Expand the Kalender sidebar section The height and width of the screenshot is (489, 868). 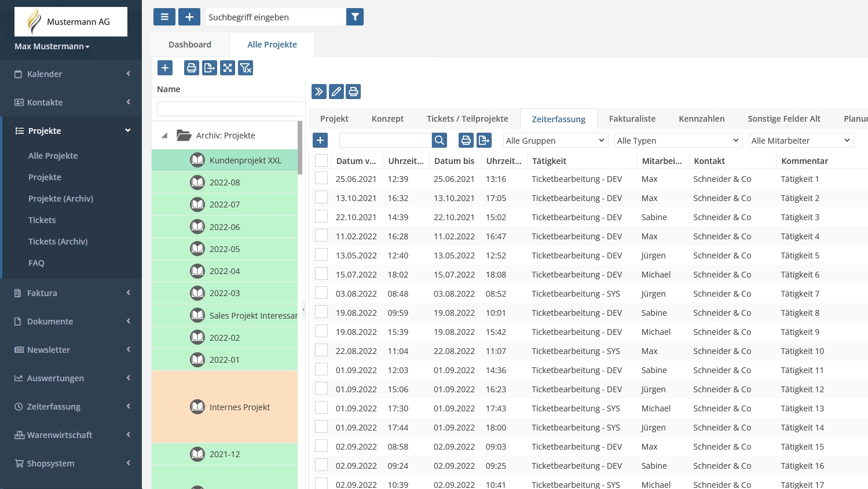pyautogui.click(x=72, y=74)
